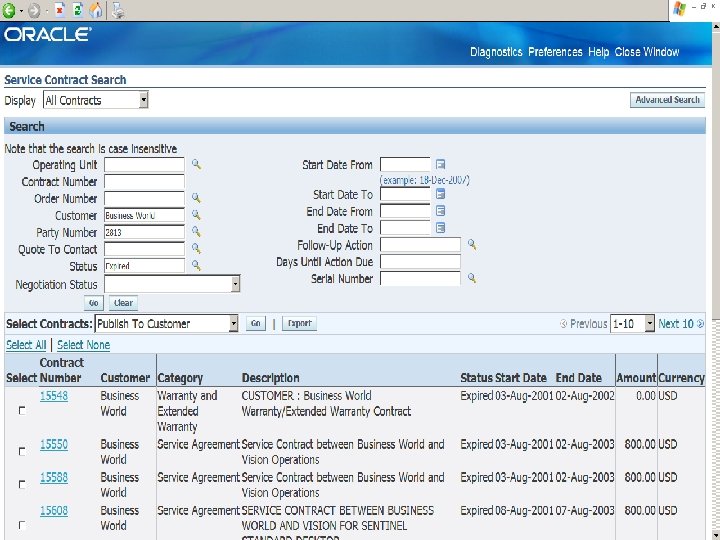Screen dimensions: 720x540
Task: Click the Start Date From input field
Action: (x=405, y=164)
